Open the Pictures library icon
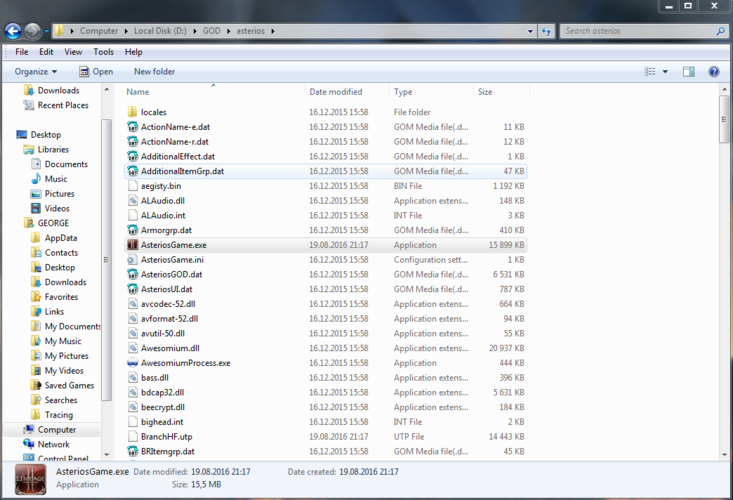733x500 pixels. pos(36,193)
